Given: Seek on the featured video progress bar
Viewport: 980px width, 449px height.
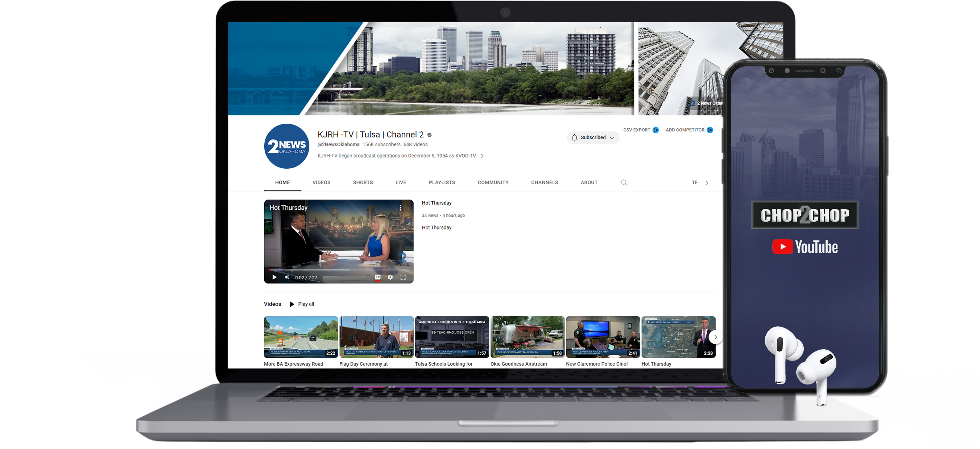Looking at the screenshot, I should [x=339, y=270].
